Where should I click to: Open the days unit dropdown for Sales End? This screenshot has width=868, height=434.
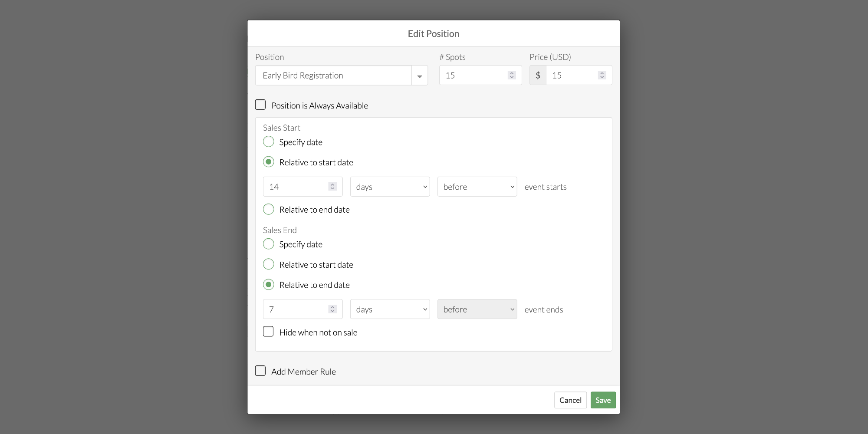click(390, 309)
